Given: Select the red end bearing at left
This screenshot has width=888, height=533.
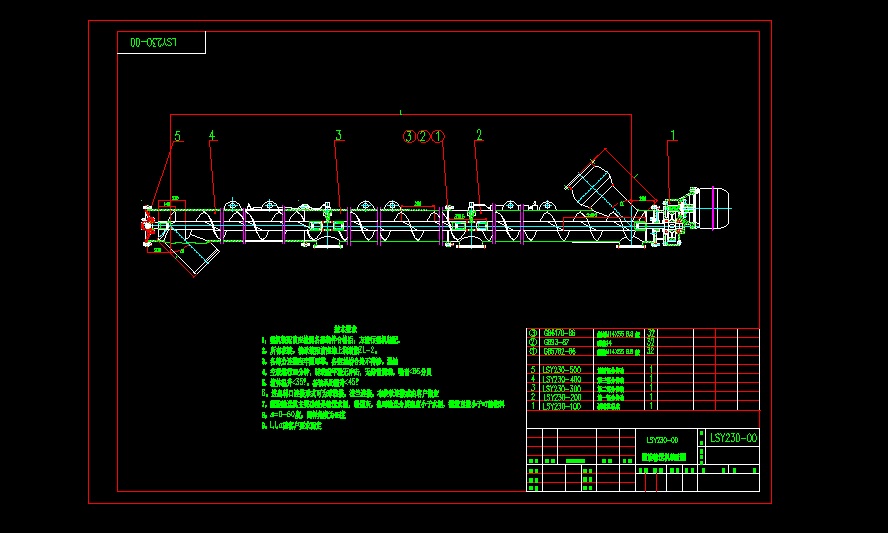Looking at the screenshot, I should point(148,225).
